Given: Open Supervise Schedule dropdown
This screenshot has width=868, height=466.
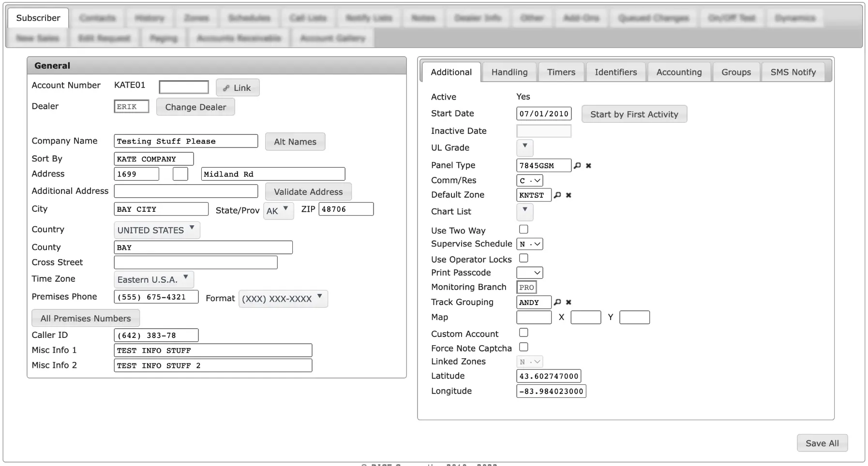Looking at the screenshot, I should tap(530, 244).
